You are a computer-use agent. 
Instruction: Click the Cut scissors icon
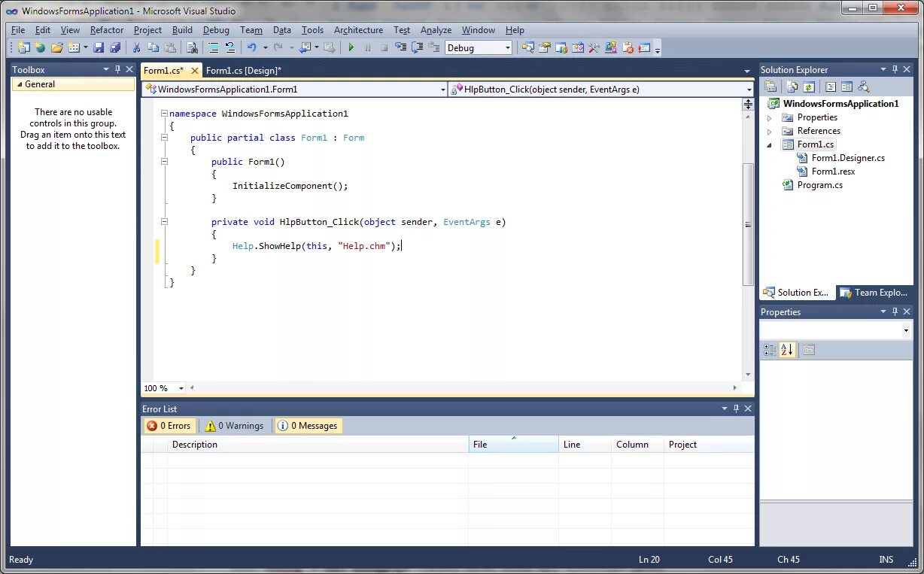136,47
